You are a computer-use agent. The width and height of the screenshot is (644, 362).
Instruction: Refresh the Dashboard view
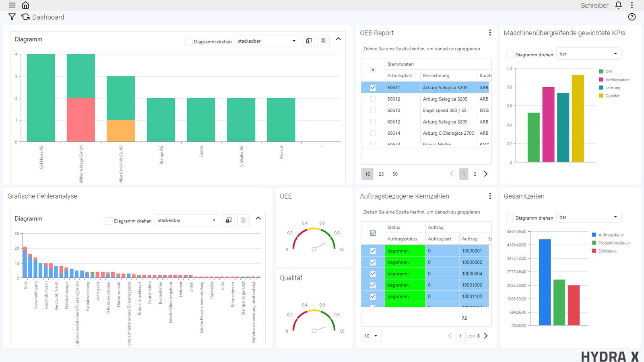point(25,17)
